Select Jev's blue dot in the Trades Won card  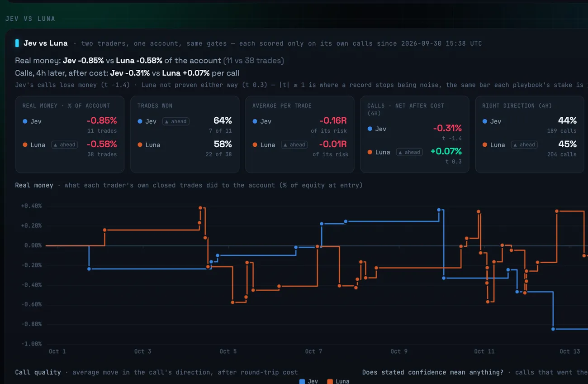pos(140,121)
